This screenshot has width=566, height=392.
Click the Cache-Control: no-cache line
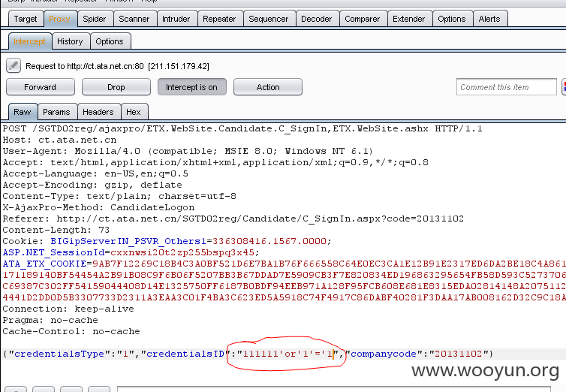click(71, 331)
